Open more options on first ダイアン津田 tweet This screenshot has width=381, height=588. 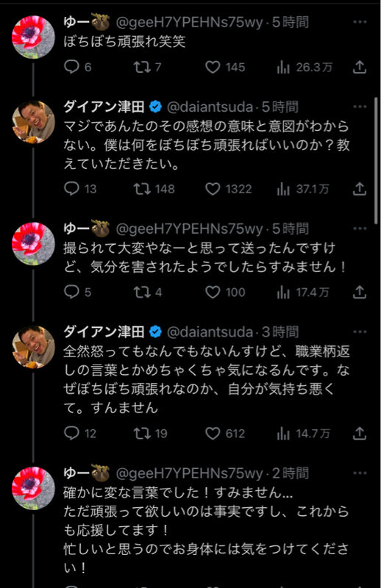(x=360, y=107)
